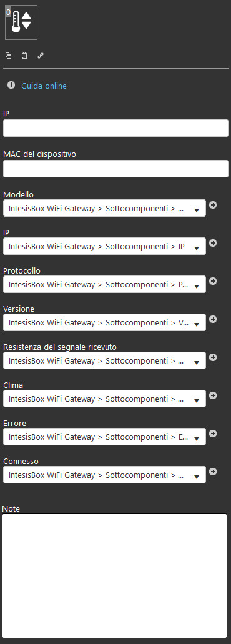Expand the Modello dropdown
The image size is (231, 644).
(x=104, y=208)
